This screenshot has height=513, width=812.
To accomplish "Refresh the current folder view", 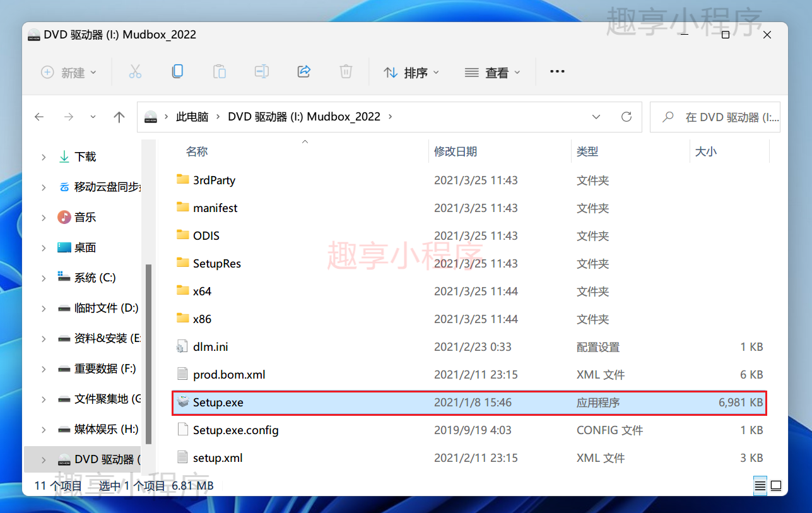I will coord(627,117).
